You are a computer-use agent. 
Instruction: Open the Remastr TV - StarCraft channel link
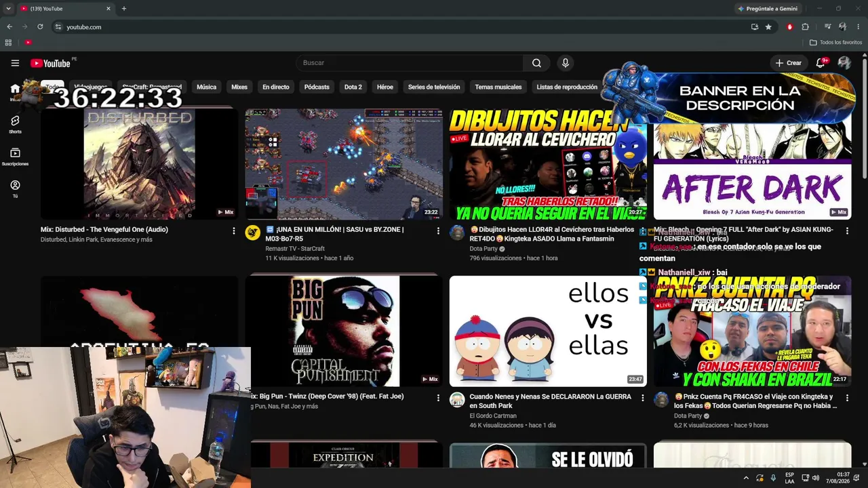pos(295,249)
